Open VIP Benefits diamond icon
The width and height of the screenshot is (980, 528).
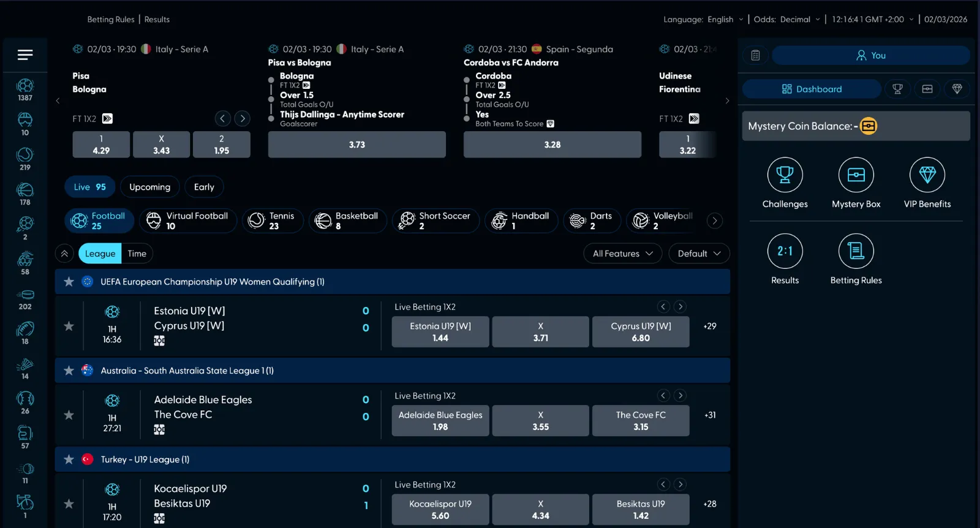point(927,175)
